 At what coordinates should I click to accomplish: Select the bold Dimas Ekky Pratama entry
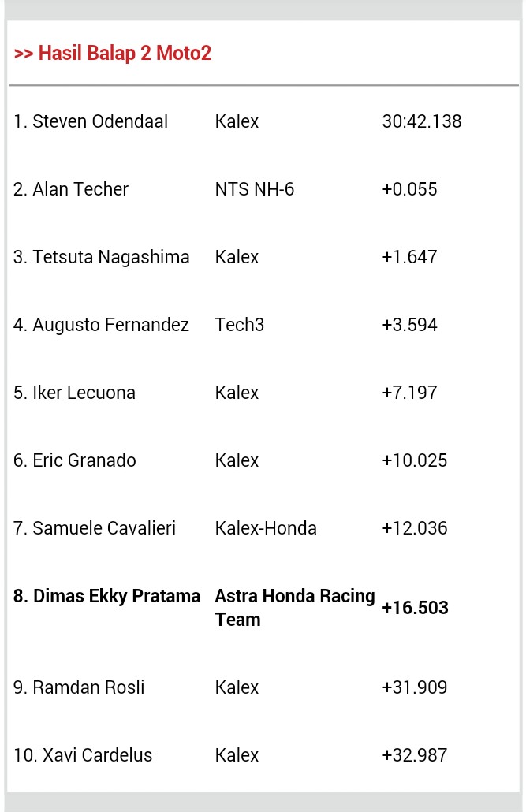pyautogui.click(x=106, y=596)
